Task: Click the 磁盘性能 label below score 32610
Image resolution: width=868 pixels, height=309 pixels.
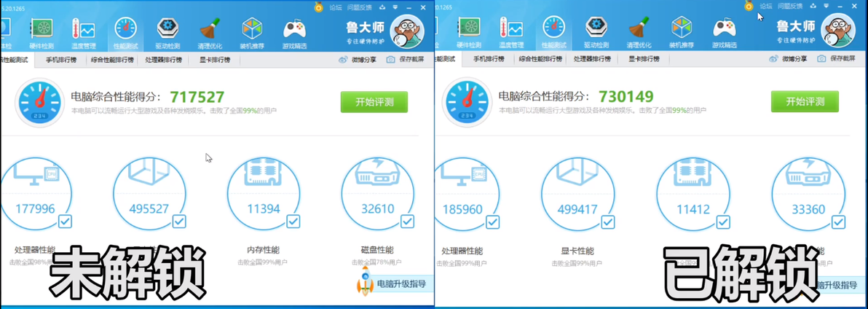Action: (377, 250)
